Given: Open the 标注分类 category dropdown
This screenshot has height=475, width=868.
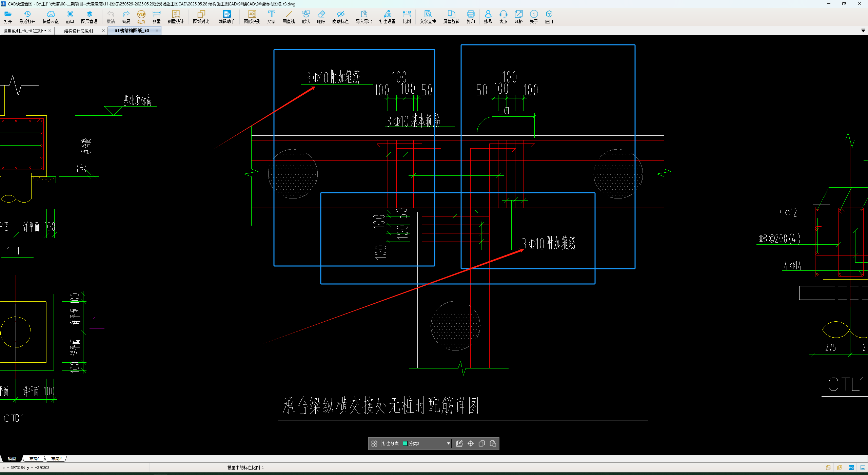Looking at the screenshot, I should point(426,443).
